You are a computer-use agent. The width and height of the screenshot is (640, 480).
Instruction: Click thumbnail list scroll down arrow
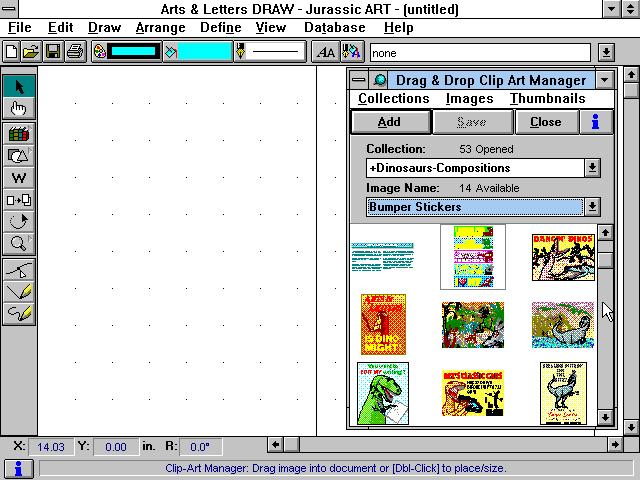[x=605, y=417]
